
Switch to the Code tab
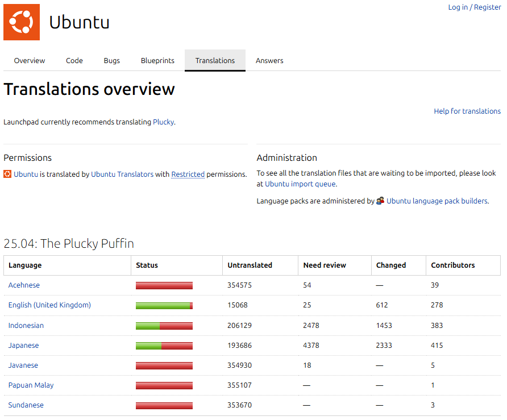click(74, 60)
